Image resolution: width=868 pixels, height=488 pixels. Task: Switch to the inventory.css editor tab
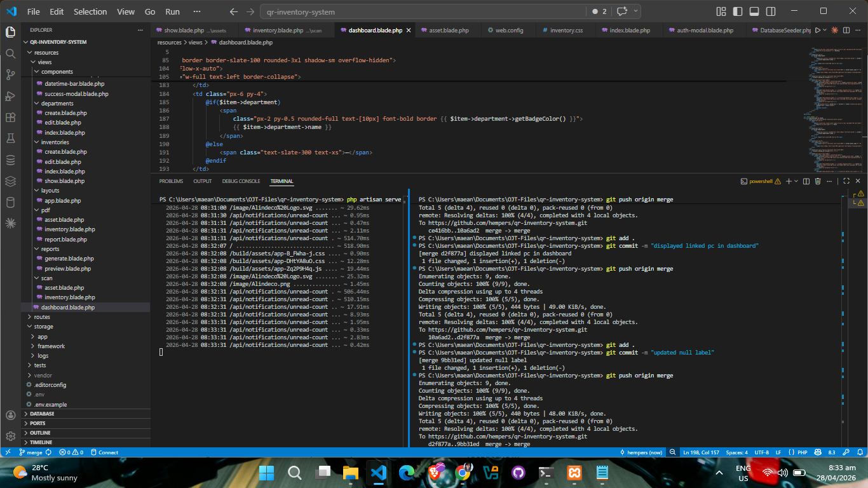(566, 30)
